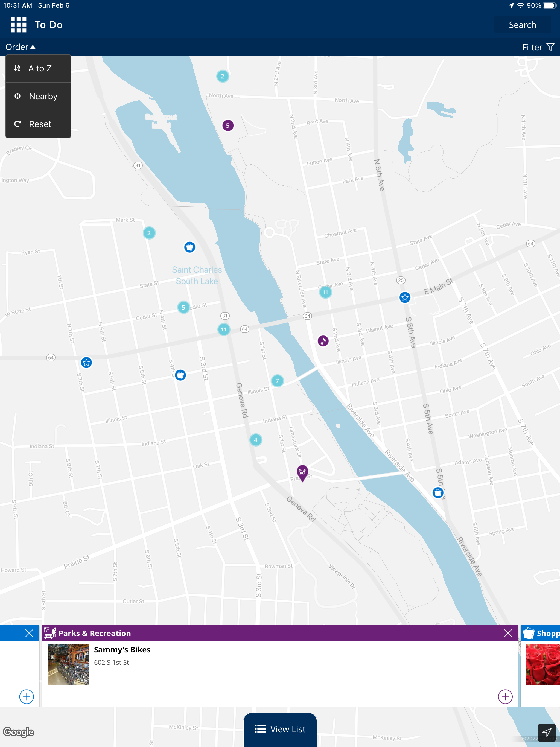
Task: Open Sammy's Bikes listing title
Action: pyautogui.click(x=122, y=650)
